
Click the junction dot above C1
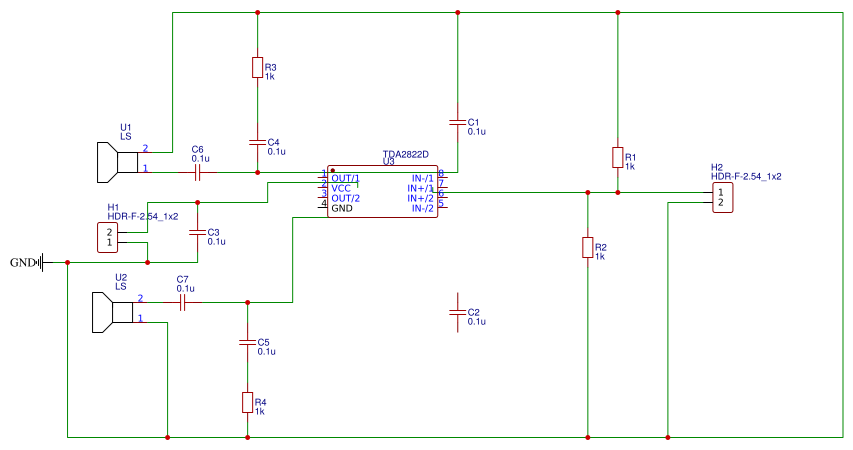click(x=458, y=12)
